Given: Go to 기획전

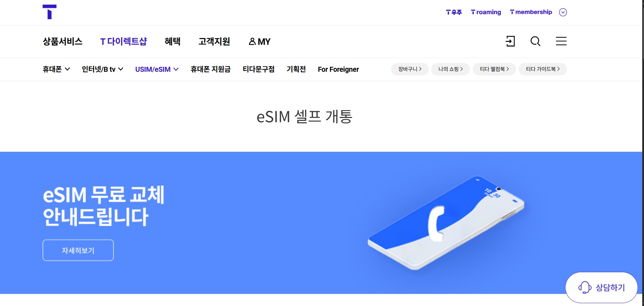Looking at the screenshot, I should pyautogui.click(x=296, y=69).
